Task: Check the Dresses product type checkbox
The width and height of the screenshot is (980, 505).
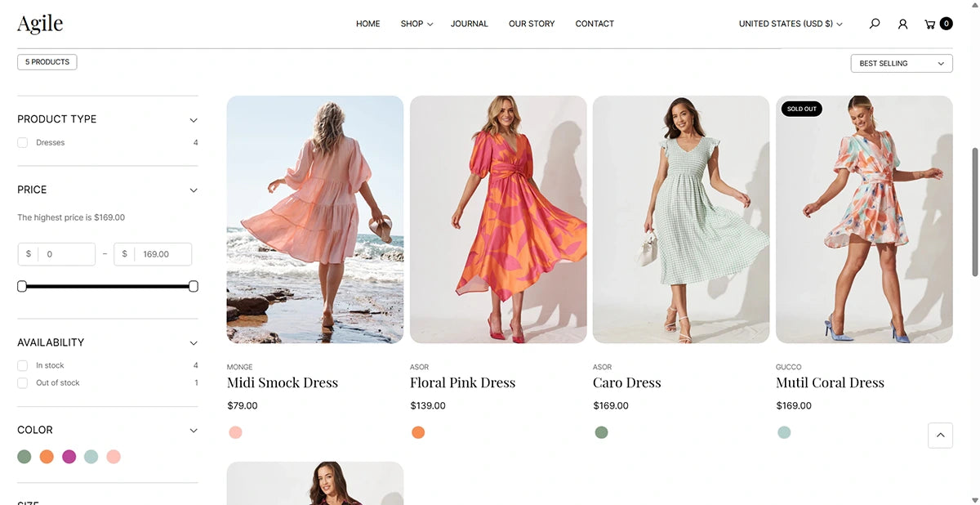Action: point(23,142)
